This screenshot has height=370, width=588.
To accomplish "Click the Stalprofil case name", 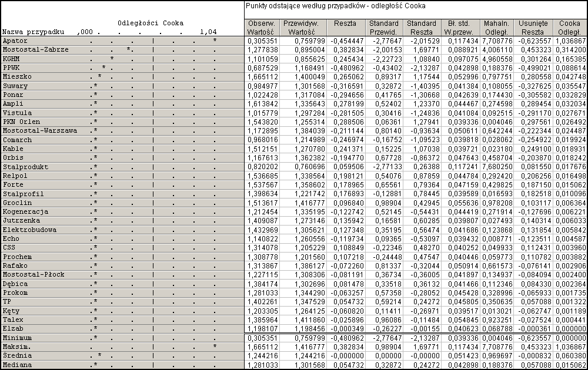I will pyautogui.click(x=24, y=194).
